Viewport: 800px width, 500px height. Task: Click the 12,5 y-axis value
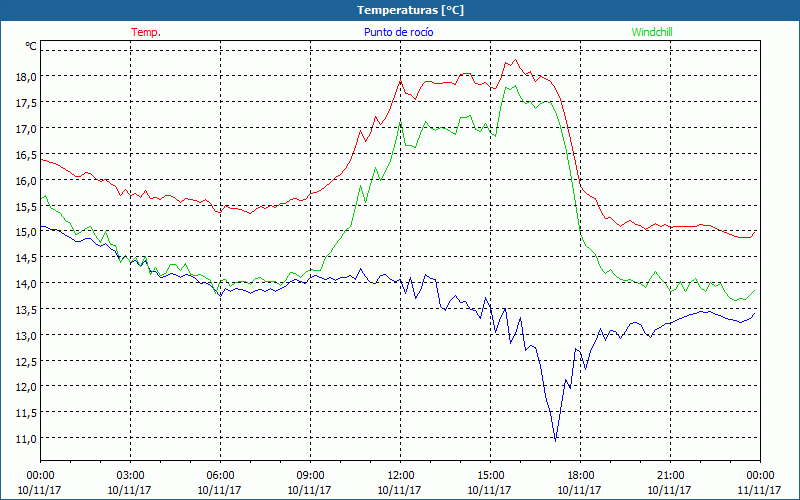(27, 362)
